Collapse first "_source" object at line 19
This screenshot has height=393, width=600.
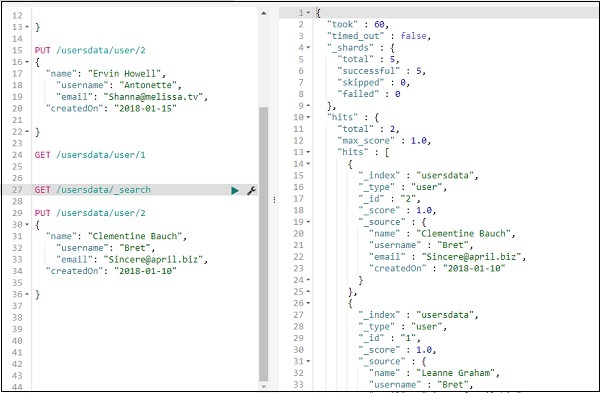click(x=308, y=222)
